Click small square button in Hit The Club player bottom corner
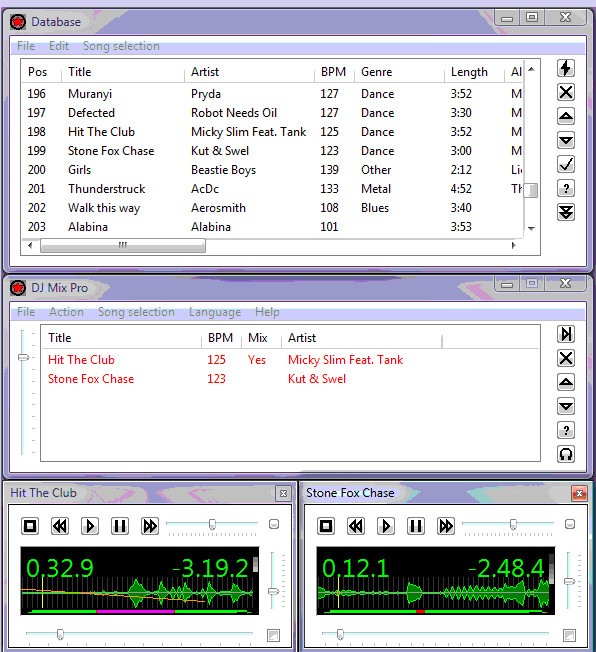The image size is (596, 652). [273, 635]
